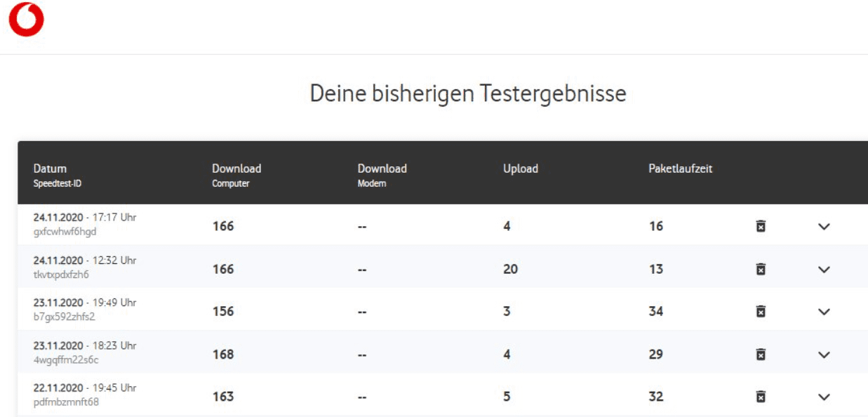
Task: Expand details for test gxfcwhwf6hgd
Action: tap(824, 227)
